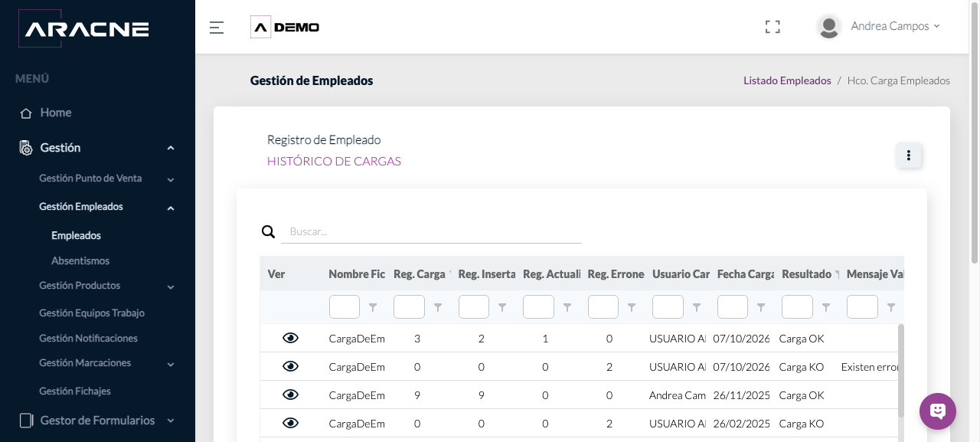Viewport: 980px width, 442px height.
Task: Click the funnel filter icon for Fecha Carga column
Action: point(761,307)
